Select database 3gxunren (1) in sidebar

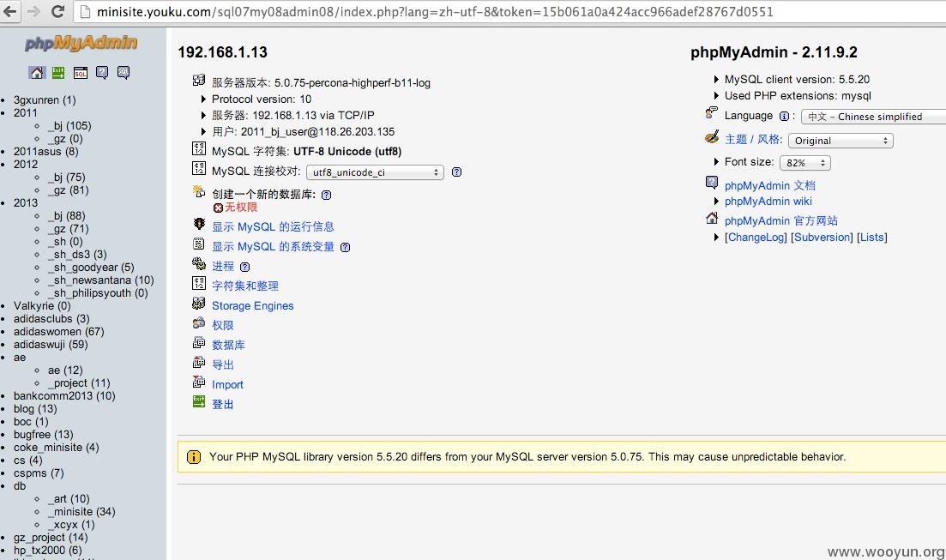45,100
